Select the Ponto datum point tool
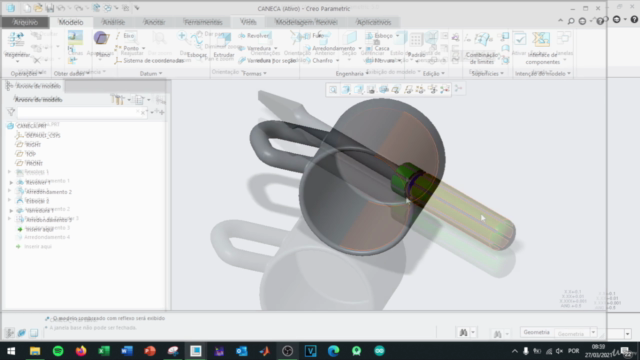The image size is (640, 360). coord(127,48)
